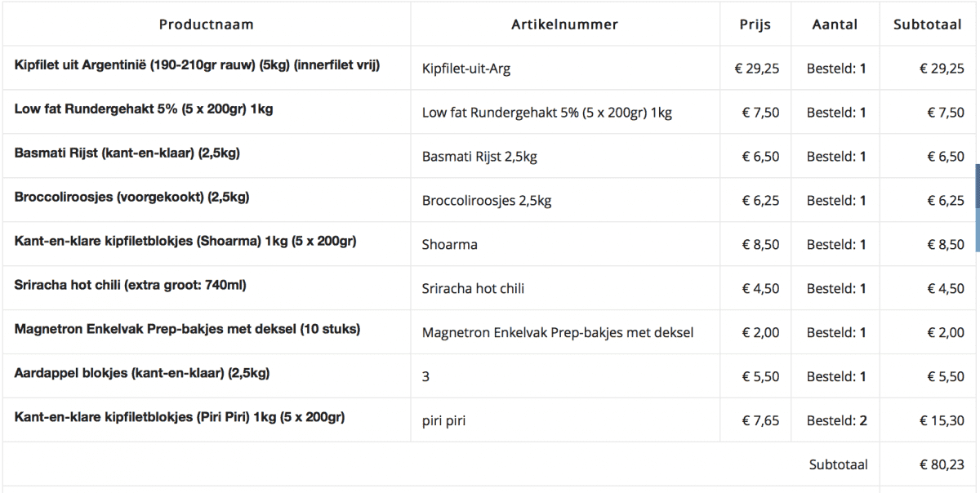
Task: Select the Prijs column header
Action: [755, 24]
